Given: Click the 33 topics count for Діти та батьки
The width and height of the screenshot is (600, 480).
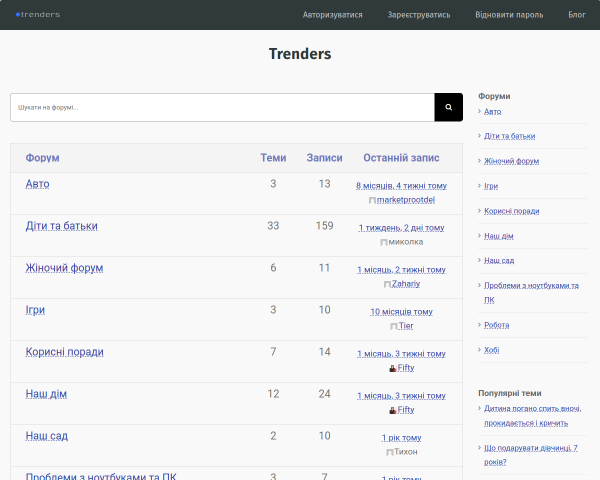Looking at the screenshot, I should 273,226.
